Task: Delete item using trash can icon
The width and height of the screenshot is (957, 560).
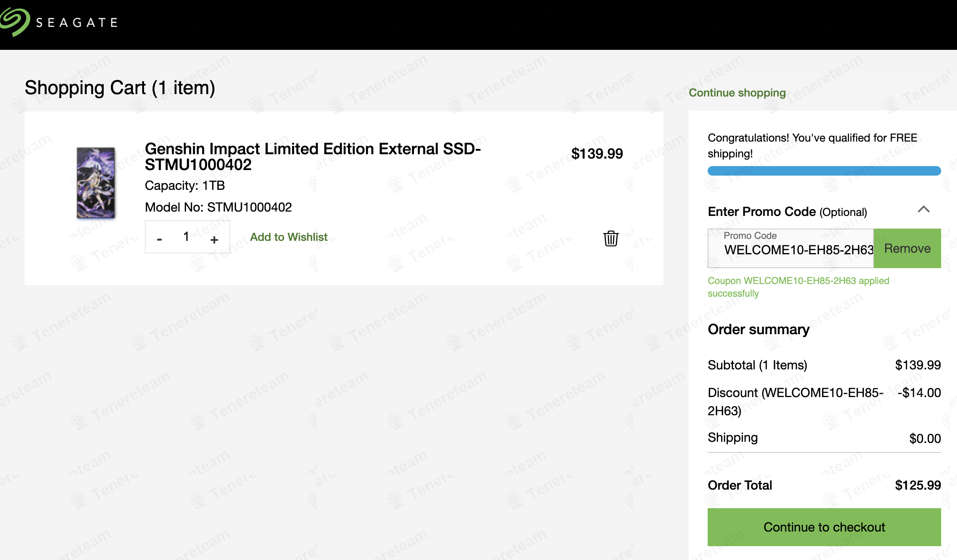Action: coord(611,238)
